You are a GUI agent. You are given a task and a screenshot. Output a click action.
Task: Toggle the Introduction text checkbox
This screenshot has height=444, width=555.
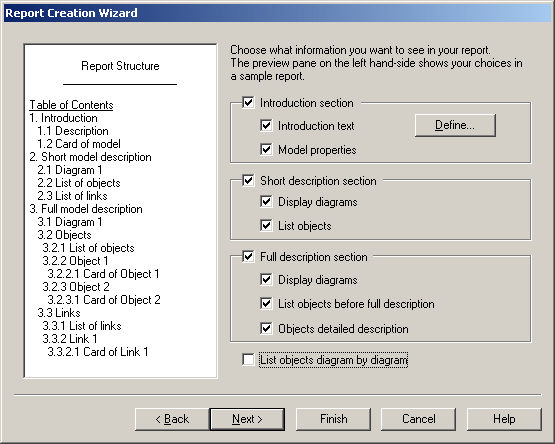tap(266, 125)
